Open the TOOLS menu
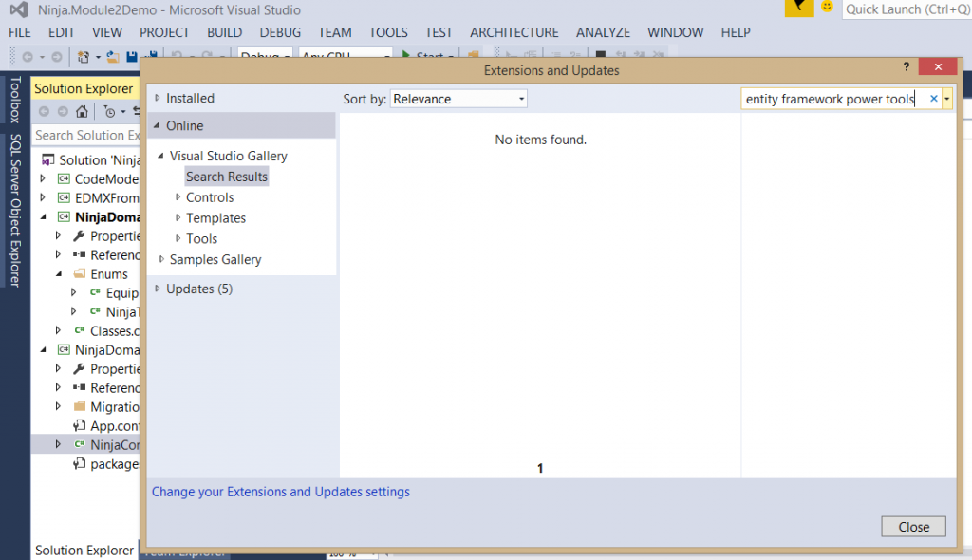This screenshot has width=972, height=560. tap(388, 31)
